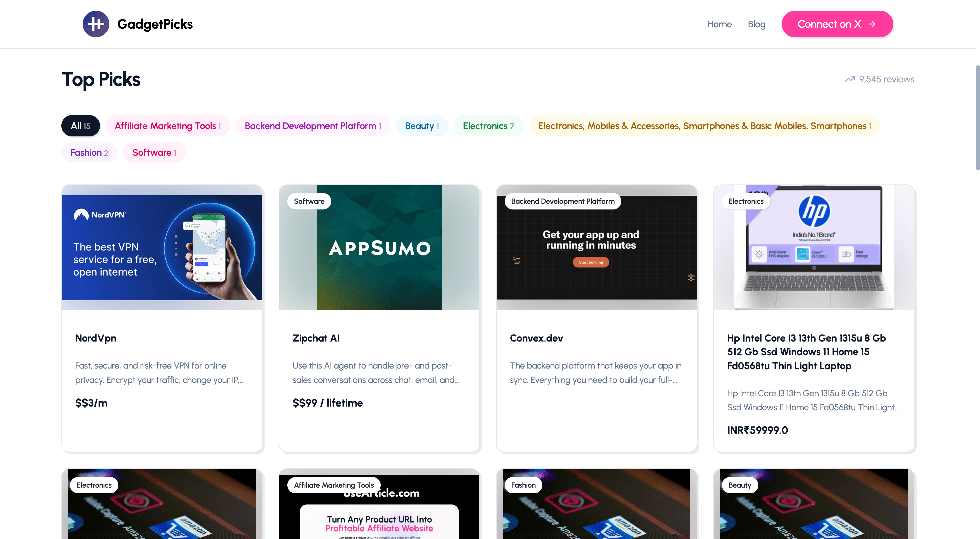Viewport: 980px width, 539px height.
Task: Click the HP logo in laptop image
Action: [x=814, y=211]
